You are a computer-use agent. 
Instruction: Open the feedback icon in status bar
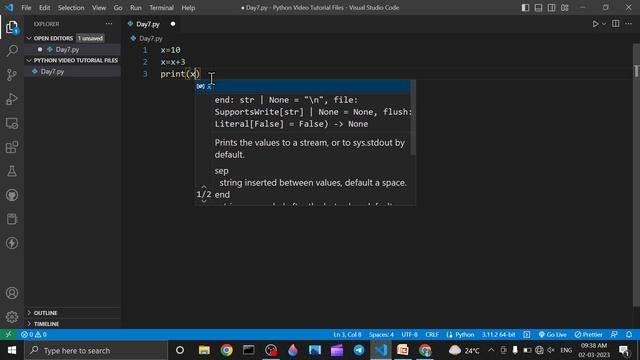tap(614, 335)
